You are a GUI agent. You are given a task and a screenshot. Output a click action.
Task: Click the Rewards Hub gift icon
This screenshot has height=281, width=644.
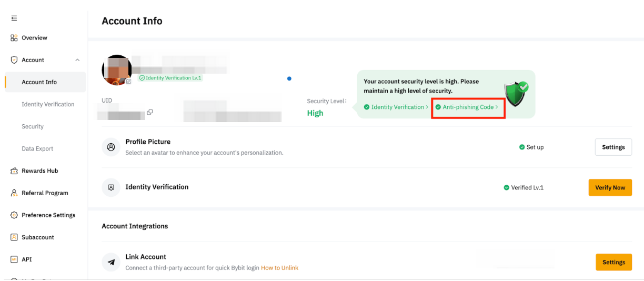[14, 171]
